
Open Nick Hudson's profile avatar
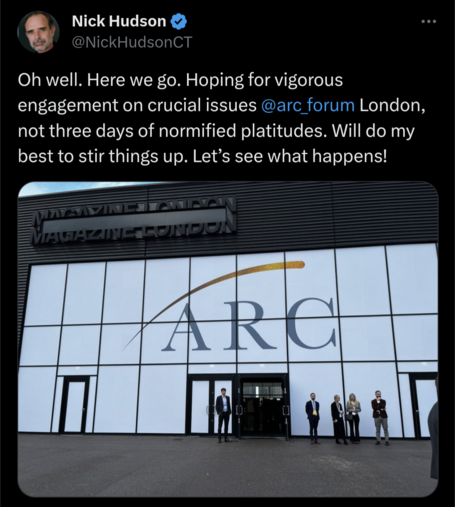tap(38, 32)
